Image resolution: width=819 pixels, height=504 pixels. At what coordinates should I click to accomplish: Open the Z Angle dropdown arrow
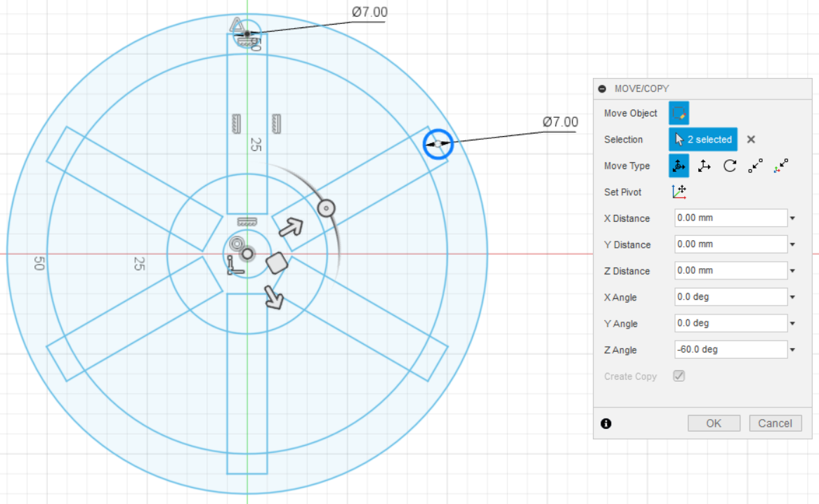coord(792,350)
